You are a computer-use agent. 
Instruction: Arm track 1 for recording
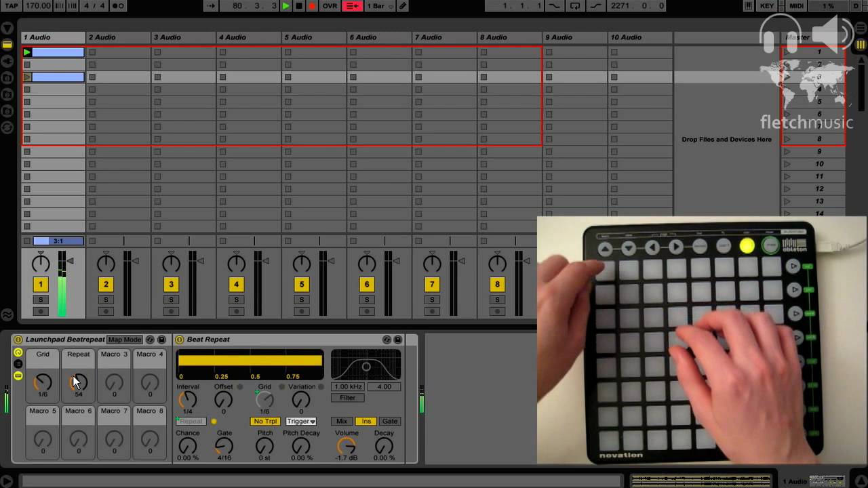click(41, 311)
